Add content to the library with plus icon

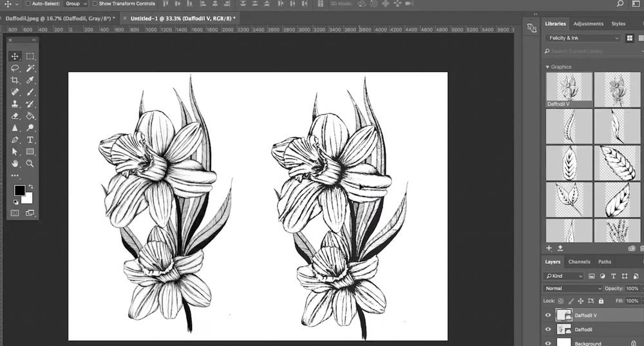pos(549,248)
